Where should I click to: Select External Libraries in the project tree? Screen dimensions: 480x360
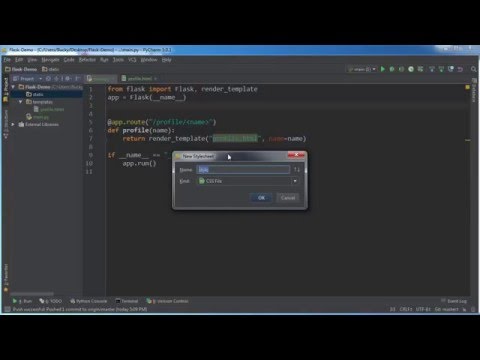38,124
